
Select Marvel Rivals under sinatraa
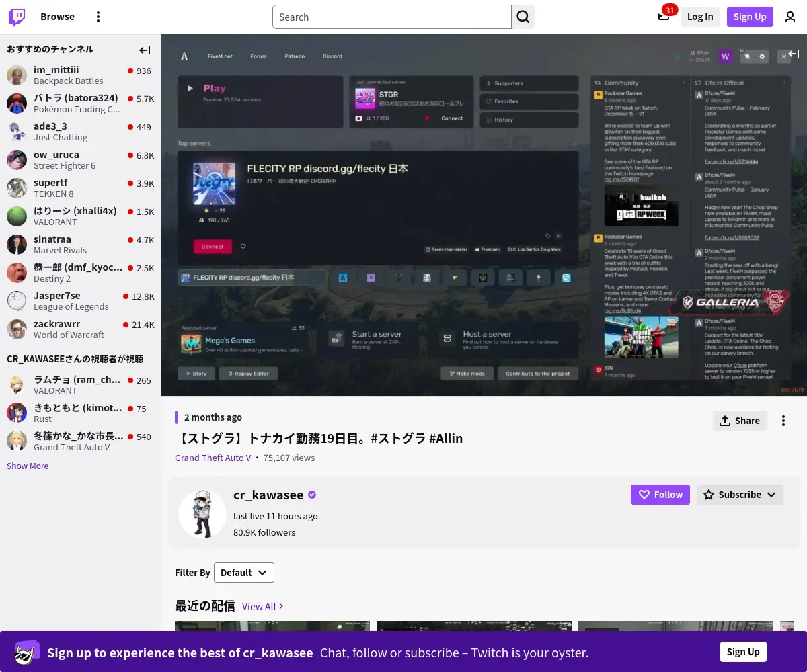61,250
